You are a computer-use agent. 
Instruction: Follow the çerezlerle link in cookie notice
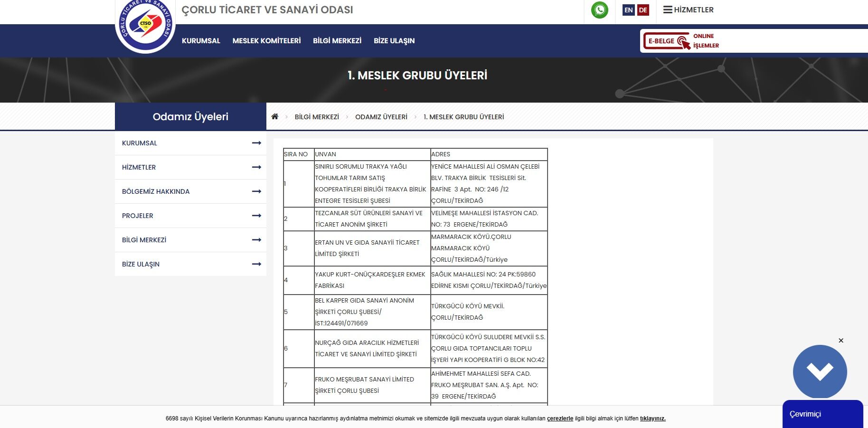(x=560, y=418)
